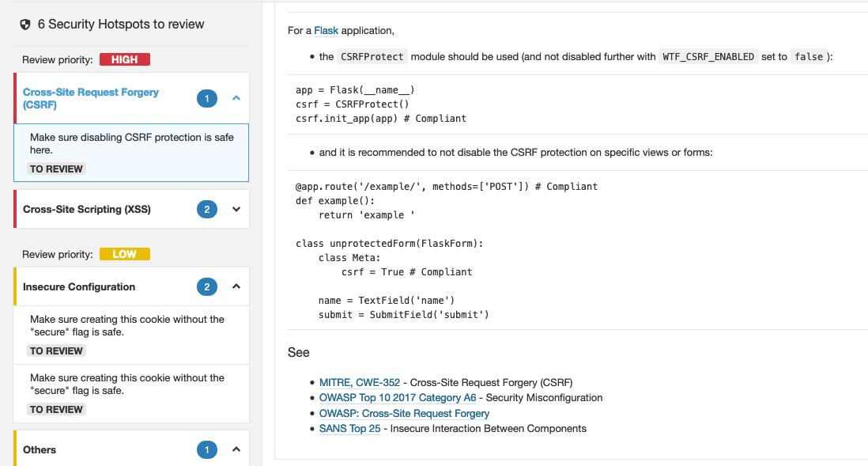Click the HIGH review priority badge

pyautogui.click(x=125, y=59)
